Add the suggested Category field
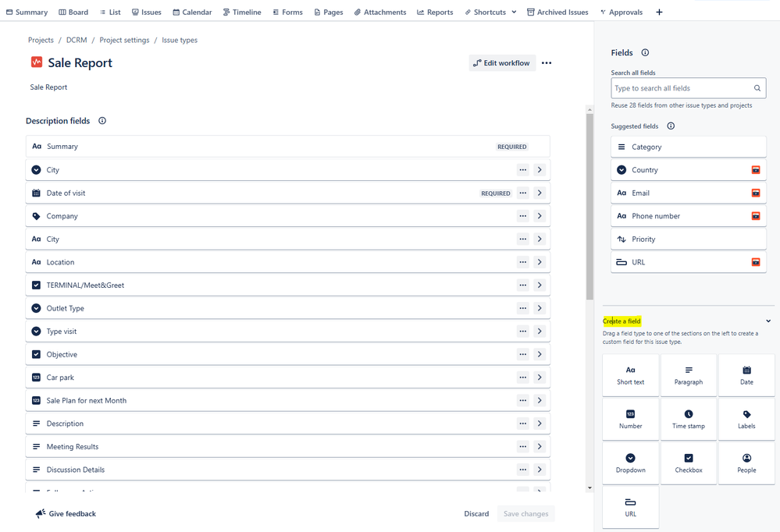This screenshot has height=532, width=780. (689, 147)
